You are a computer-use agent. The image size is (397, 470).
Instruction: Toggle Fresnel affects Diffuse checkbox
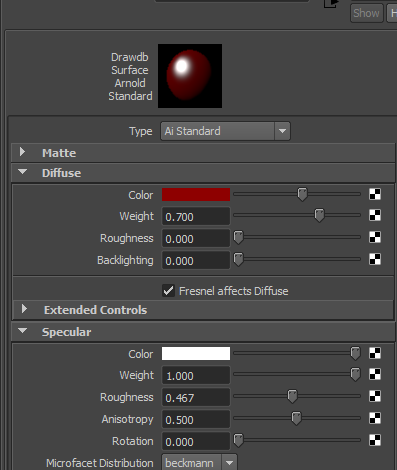pos(168,291)
